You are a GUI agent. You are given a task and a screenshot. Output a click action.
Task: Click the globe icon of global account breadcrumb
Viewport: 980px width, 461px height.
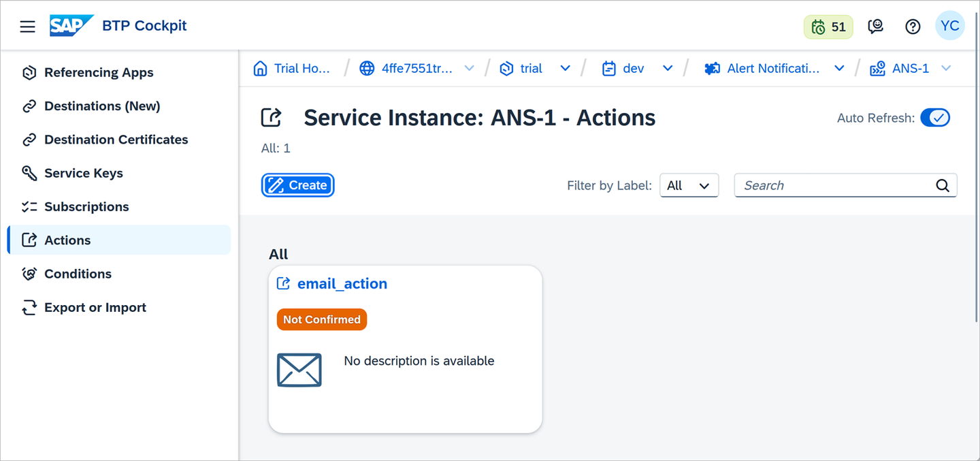tap(367, 68)
